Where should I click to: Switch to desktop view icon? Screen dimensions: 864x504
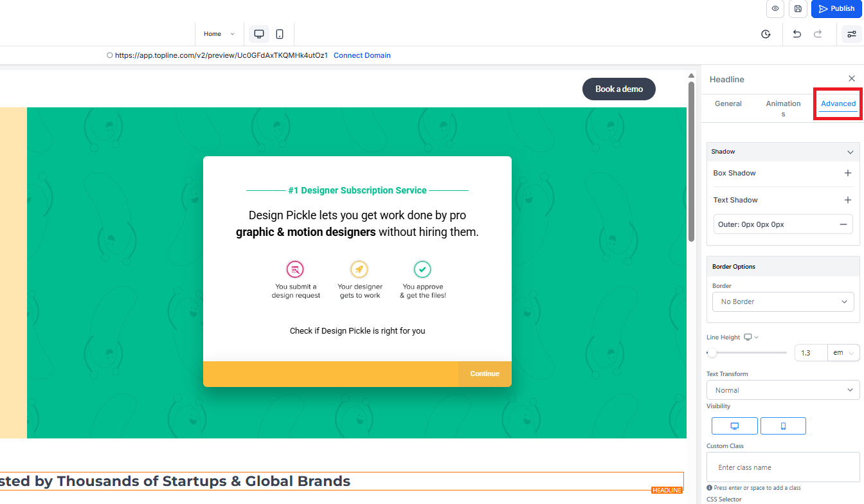(x=259, y=34)
